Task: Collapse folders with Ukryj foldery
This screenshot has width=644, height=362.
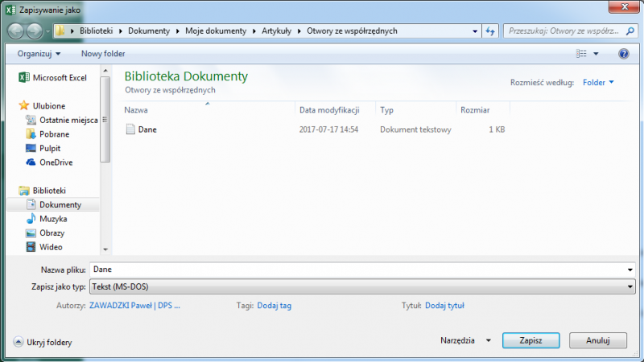Action: [43, 342]
